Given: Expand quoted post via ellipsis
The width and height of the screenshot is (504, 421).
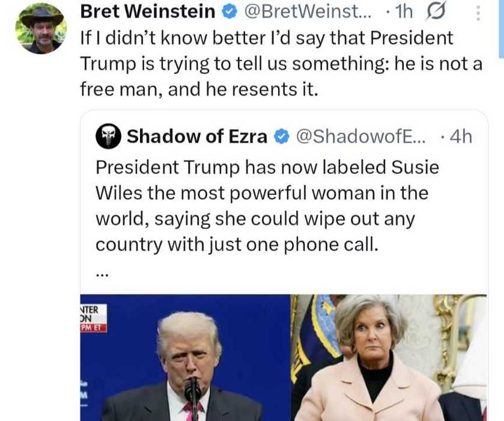Looking at the screenshot, I should coord(103,274).
